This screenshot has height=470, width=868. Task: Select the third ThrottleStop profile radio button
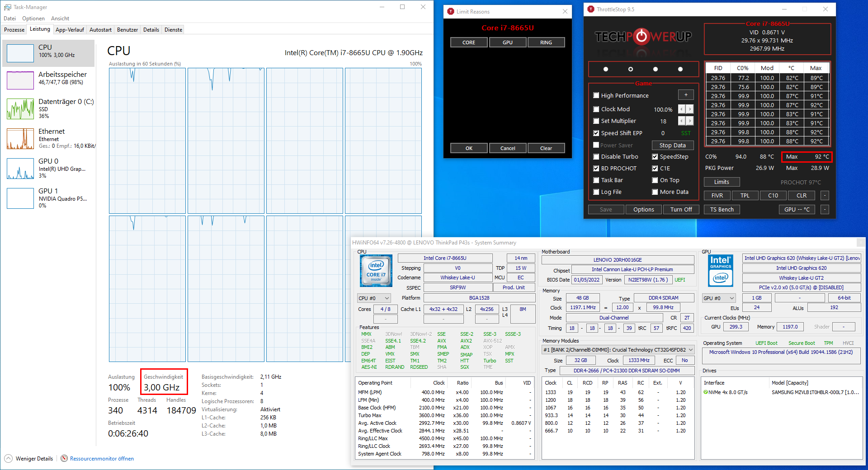pyautogui.click(x=656, y=69)
